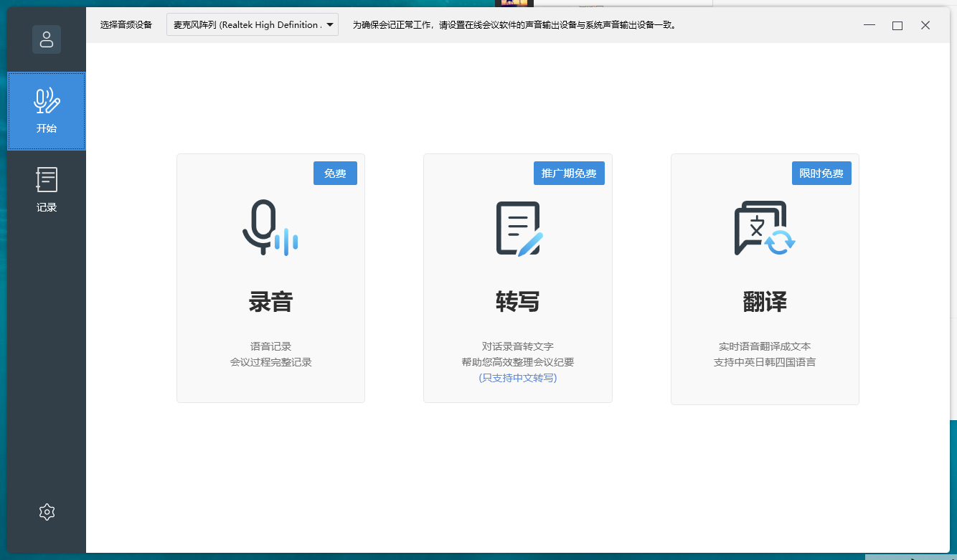Start a recording by clicking the 录音 card

click(270, 278)
